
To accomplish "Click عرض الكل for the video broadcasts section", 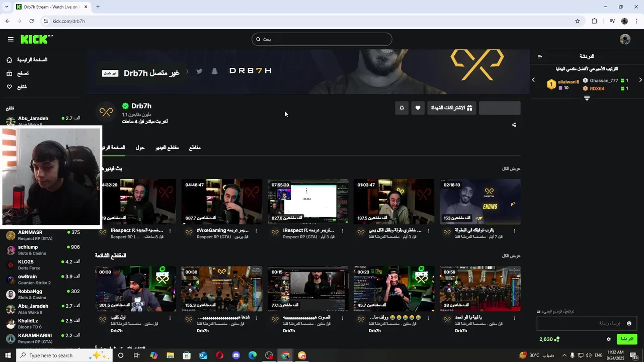I will pos(511,169).
